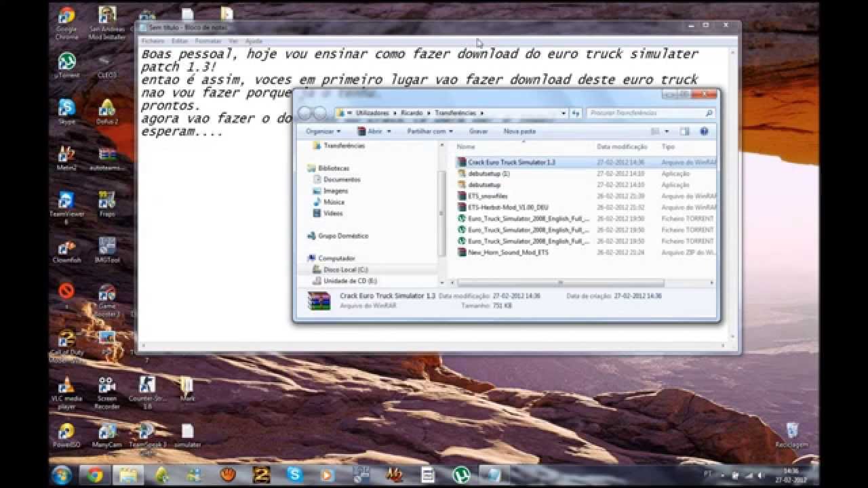Click the Procurar Transferências search field
Viewport: 868px width, 488px height.
click(x=651, y=113)
